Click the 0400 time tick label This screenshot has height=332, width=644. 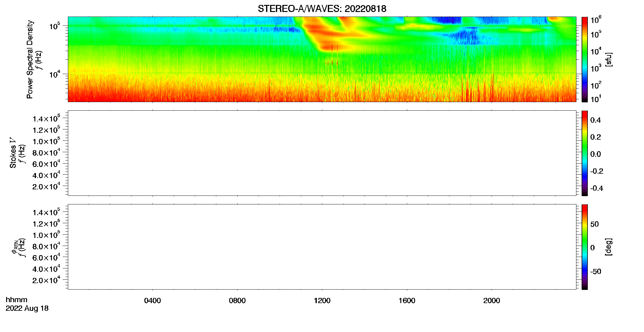click(152, 301)
